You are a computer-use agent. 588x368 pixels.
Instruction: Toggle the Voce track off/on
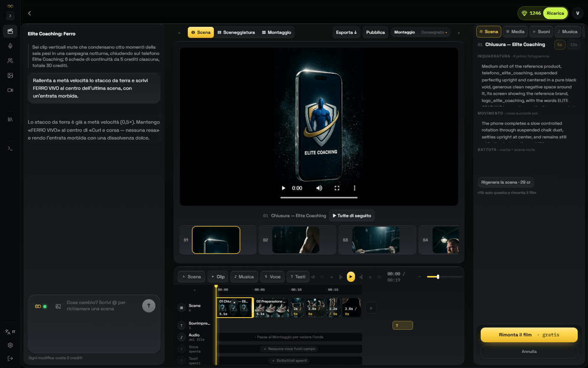pyautogui.click(x=181, y=349)
